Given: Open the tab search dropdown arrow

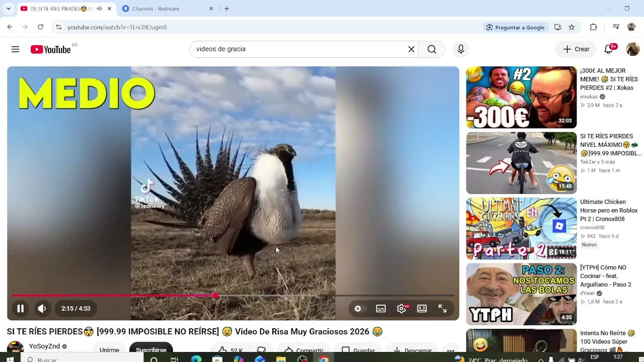Looking at the screenshot, I should [9, 9].
